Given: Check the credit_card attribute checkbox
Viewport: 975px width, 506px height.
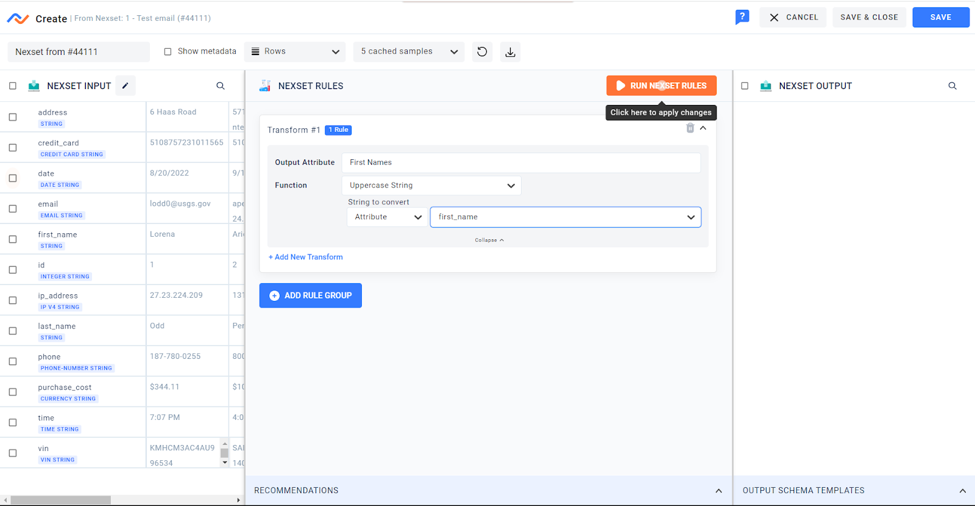Looking at the screenshot, I should (13, 148).
